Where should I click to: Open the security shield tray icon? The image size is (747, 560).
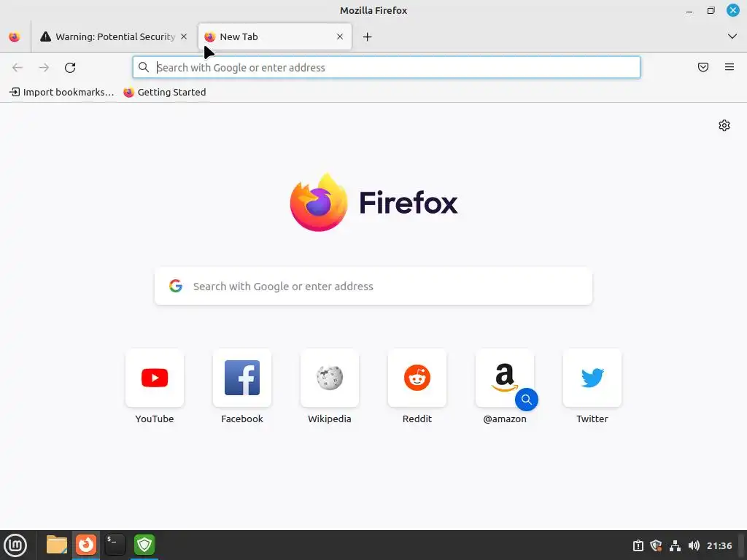pyautogui.click(x=656, y=545)
